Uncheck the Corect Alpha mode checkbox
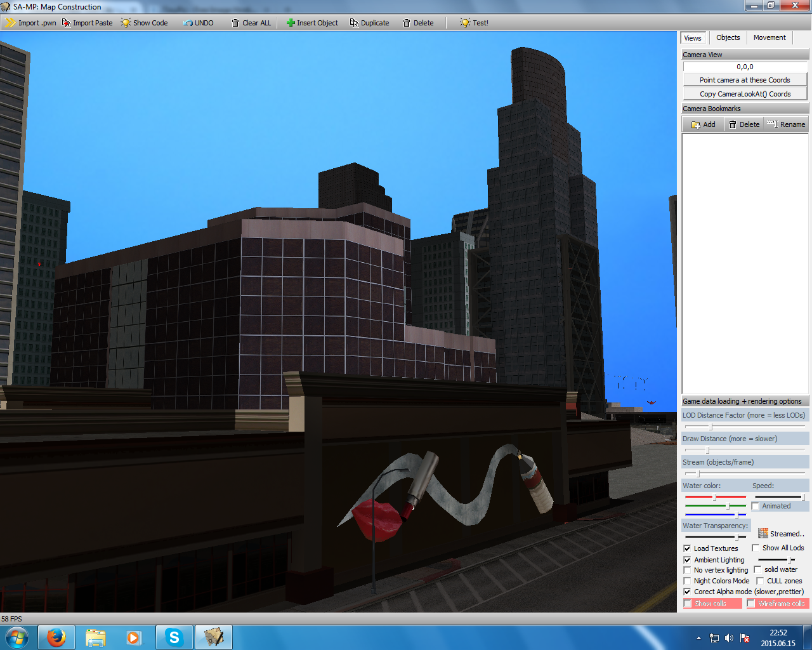Image resolution: width=812 pixels, height=650 pixels. 687,592
